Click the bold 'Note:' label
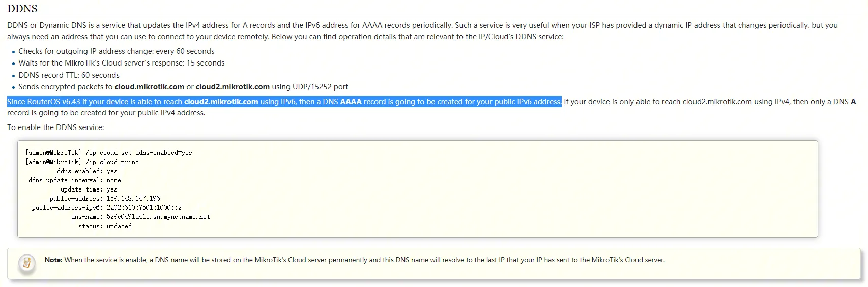 pos(53,260)
